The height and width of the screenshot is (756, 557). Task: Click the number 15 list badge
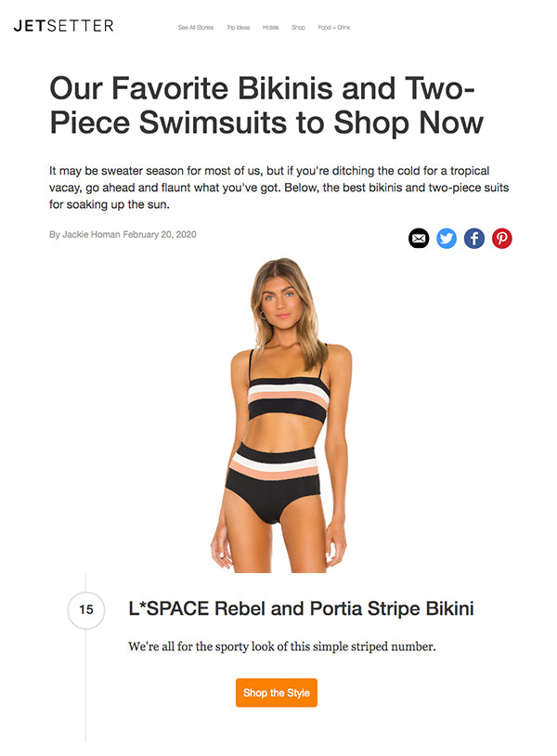[85, 610]
